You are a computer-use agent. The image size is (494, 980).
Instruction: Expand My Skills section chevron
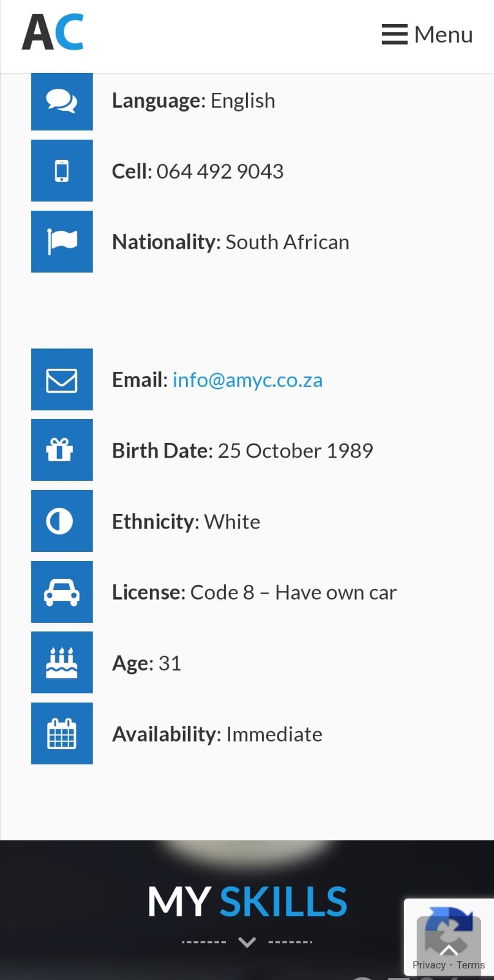[247, 942]
